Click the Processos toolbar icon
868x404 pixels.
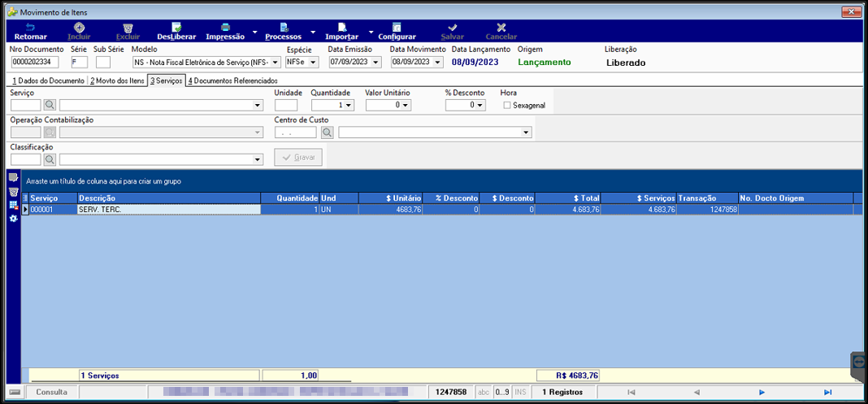(x=284, y=27)
